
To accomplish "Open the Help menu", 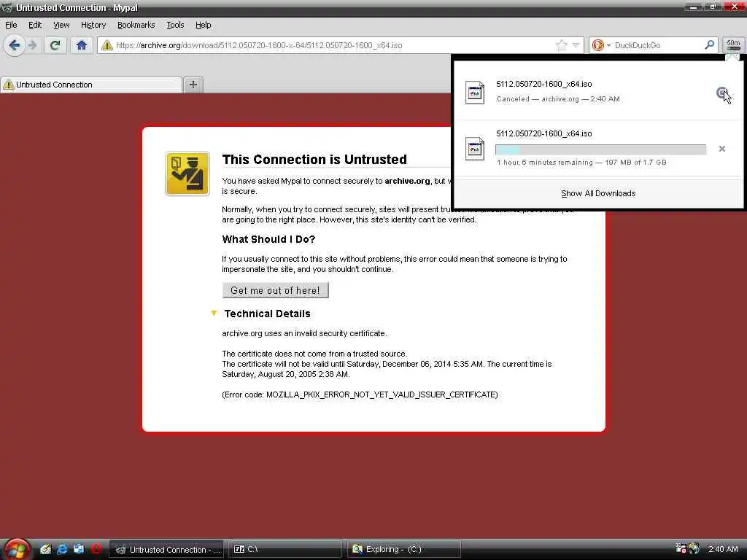I will (203, 26).
